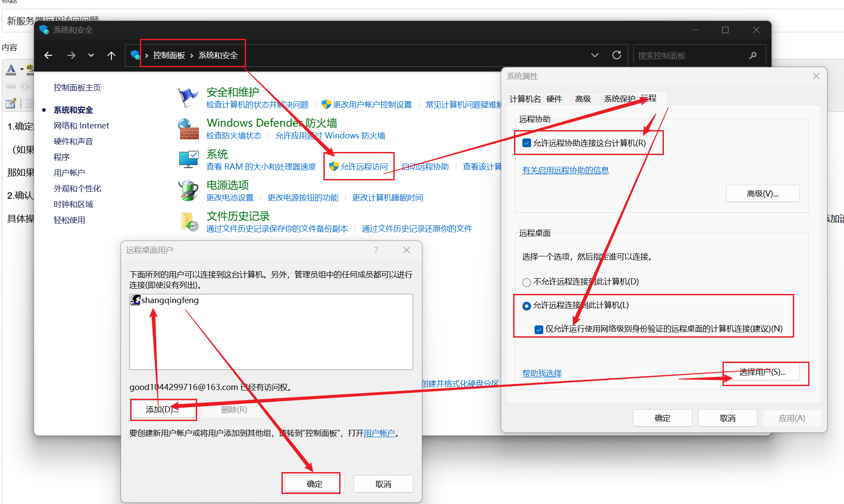Click the Power Options battery icon
The image size is (844, 504).
point(188,191)
